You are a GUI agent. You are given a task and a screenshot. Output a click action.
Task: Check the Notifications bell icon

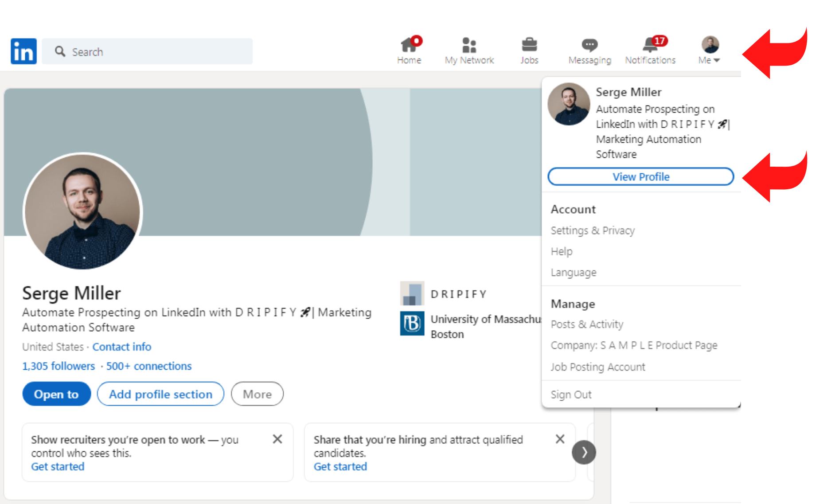(650, 46)
